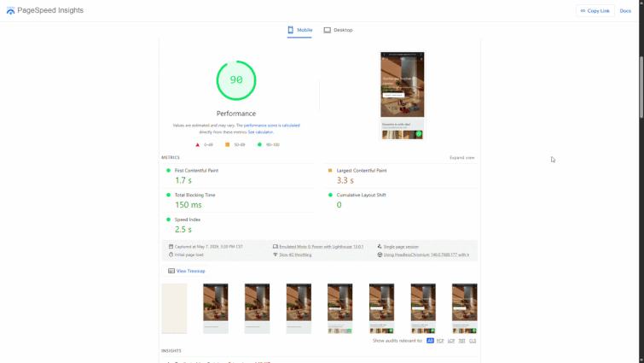Click the Total Blocking Time label

[x=194, y=195]
